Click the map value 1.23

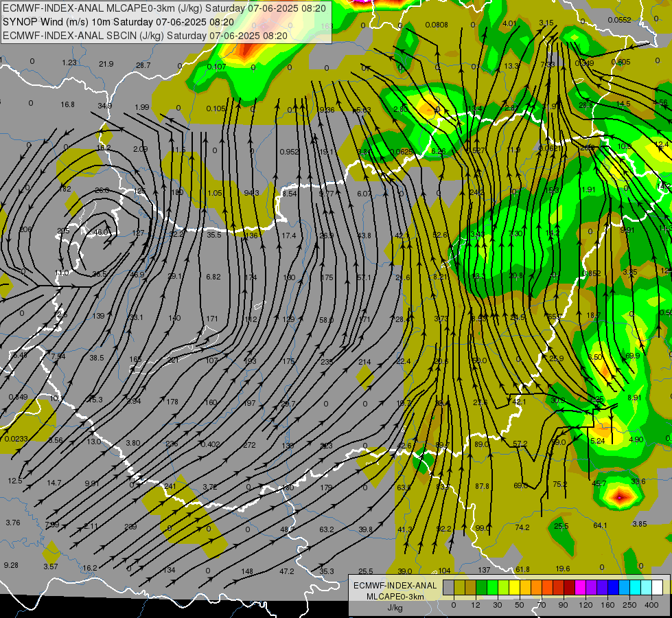(69, 62)
